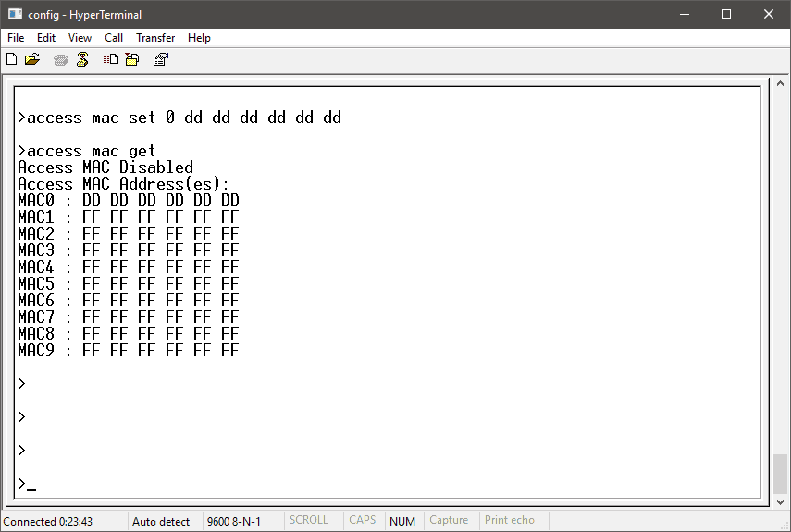
Task: Open the File menu
Action: click(x=16, y=38)
